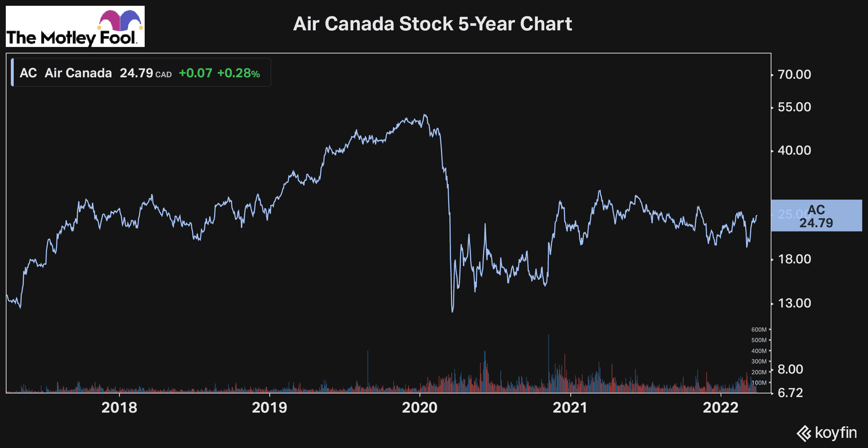The image size is (868, 448).
Task: Click the blue AC 24.79 price tag
Action: (816, 216)
